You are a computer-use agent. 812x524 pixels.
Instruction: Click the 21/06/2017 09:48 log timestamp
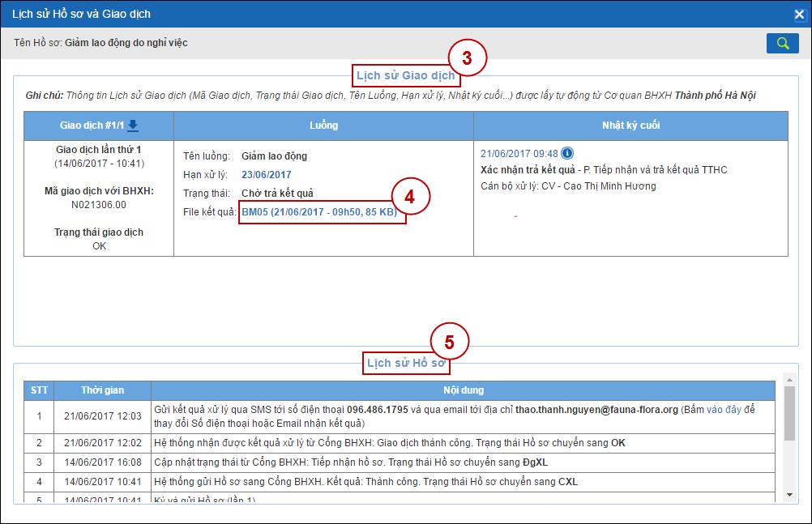coord(519,153)
